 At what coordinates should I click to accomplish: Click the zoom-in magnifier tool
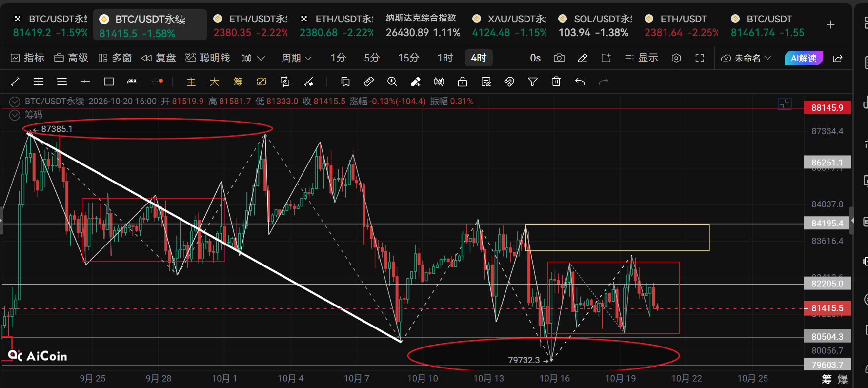tap(392, 82)
